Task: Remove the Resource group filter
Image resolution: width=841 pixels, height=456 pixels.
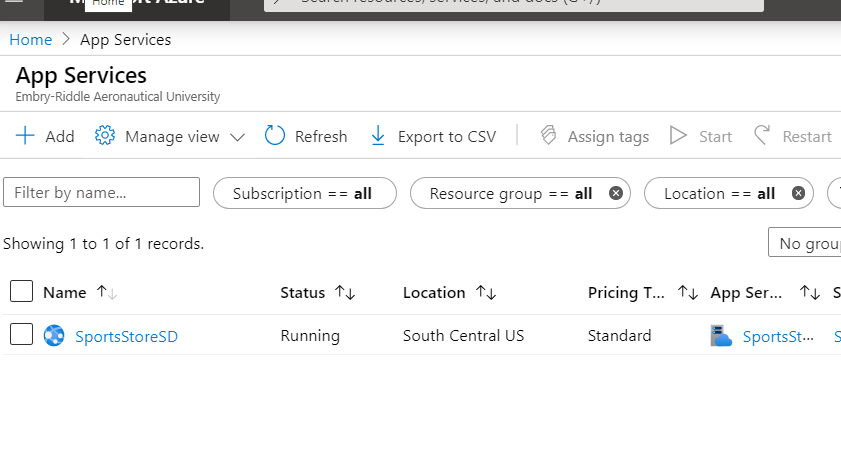Action: click(616, 193)
